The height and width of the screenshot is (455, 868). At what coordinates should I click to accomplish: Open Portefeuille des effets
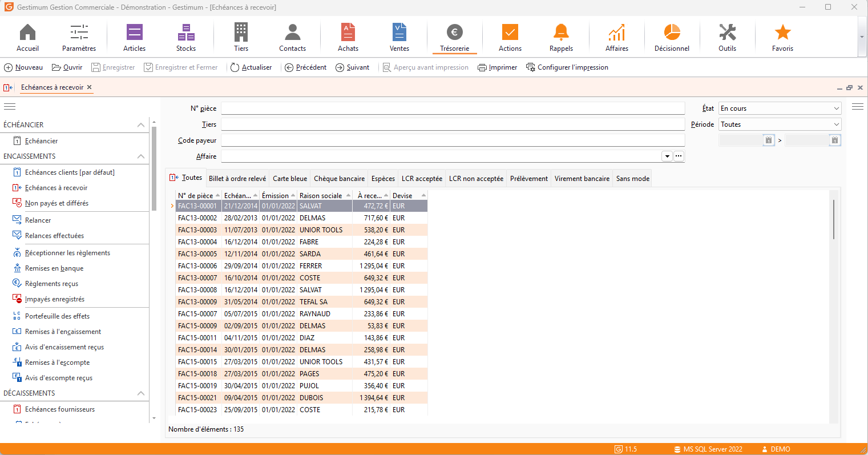click(57, 316)
